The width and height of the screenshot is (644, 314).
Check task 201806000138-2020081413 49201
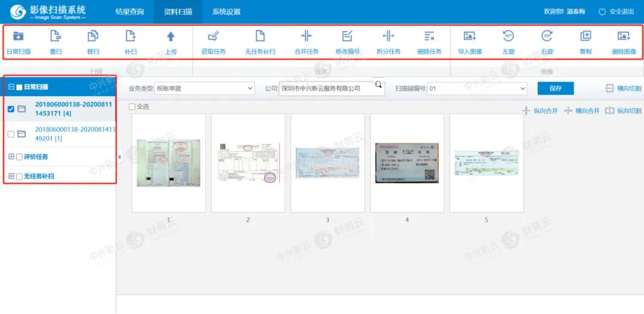pyautogui.click(x=11, y=134)
